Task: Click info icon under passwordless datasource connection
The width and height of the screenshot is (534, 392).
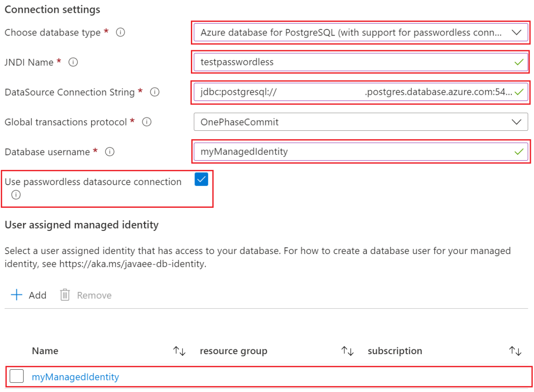Action: (x=16, y=194)
